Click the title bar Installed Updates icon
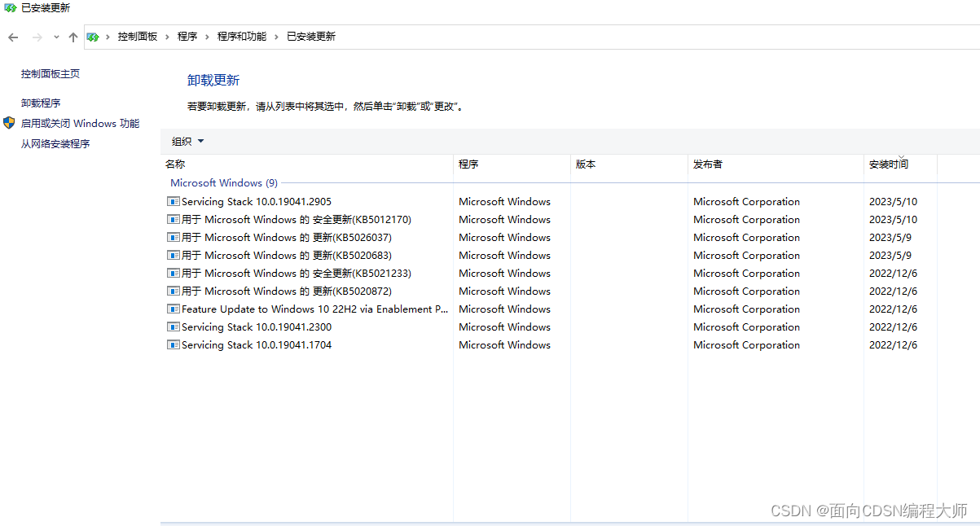Image resolution: width=980 pixels, height=526 pixels. (x=10, y=7)
